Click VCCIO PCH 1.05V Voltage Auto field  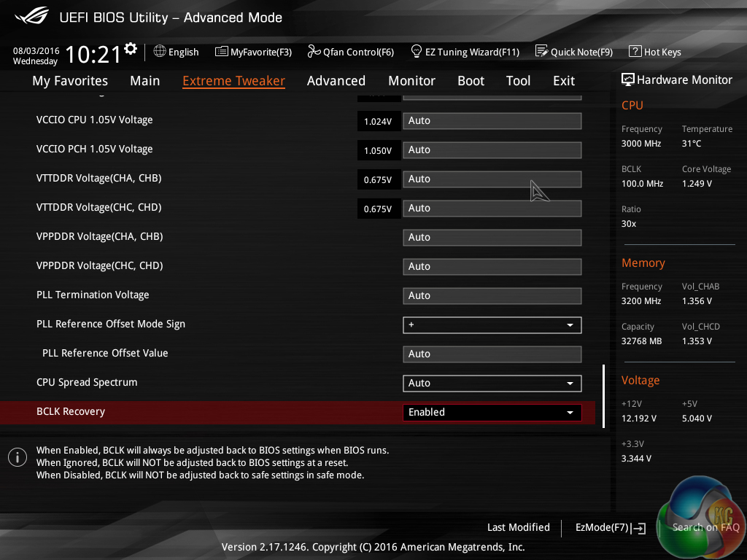coord(492,150)
